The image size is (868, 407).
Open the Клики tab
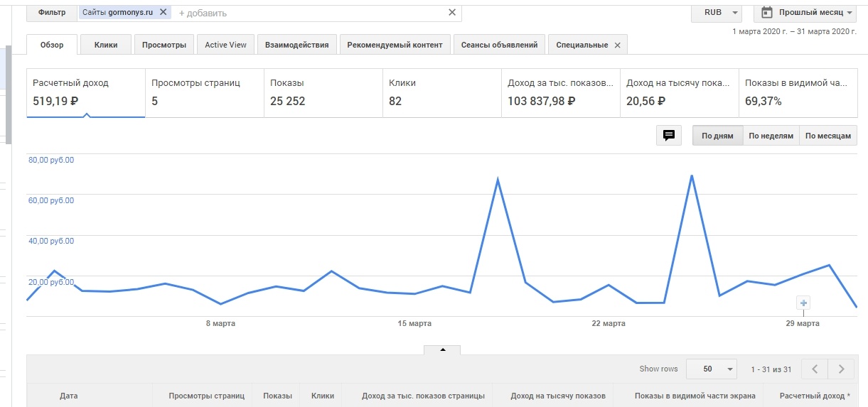click(106, 45)
